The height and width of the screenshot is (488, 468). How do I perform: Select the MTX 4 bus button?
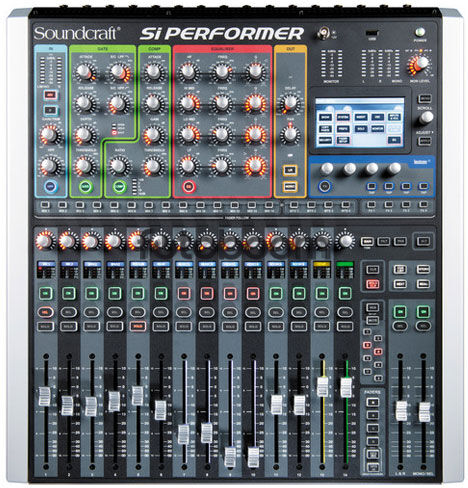point(346,205)
